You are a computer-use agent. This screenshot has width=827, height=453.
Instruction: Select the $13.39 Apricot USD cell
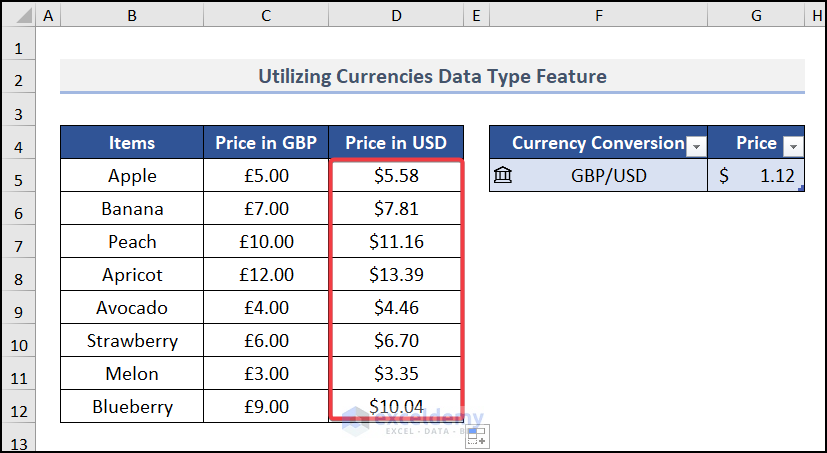[x=396, y=275]
